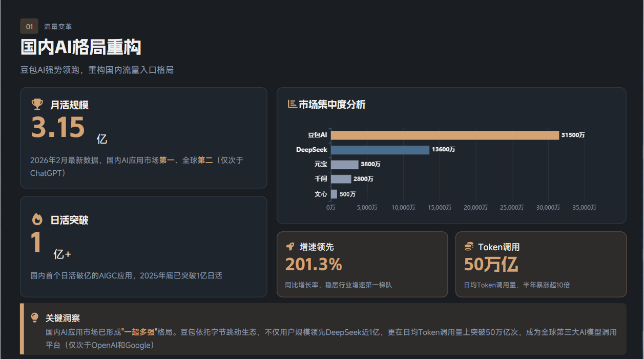Click the 3.15 monthly active number
The height and width of the screenshot is (359, 644).
[57, 128]
